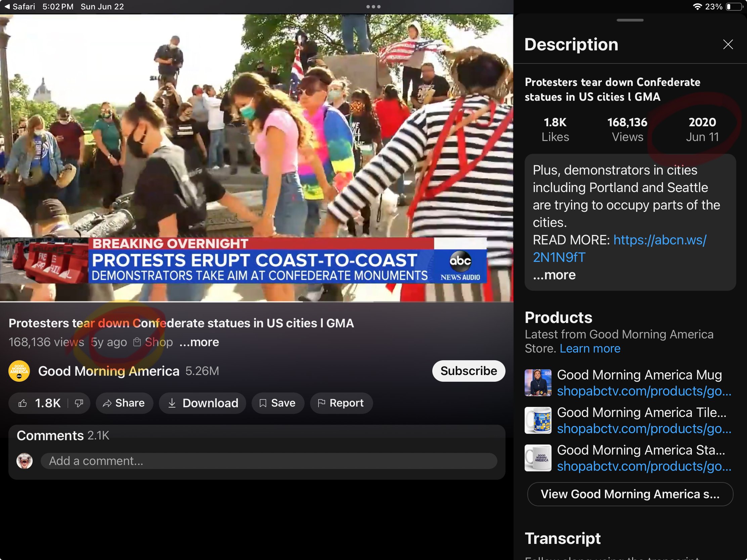Tap the video player frame

(257, 157)
